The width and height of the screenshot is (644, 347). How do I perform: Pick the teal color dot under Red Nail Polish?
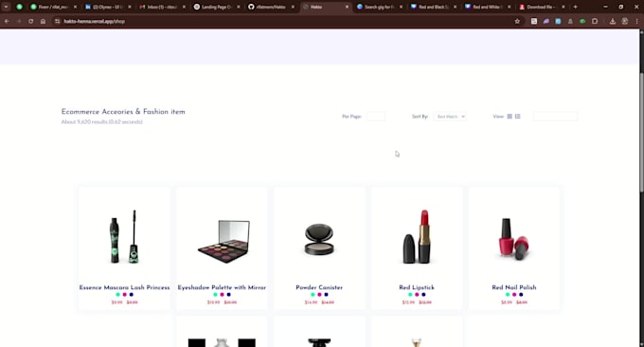[508, 294]
